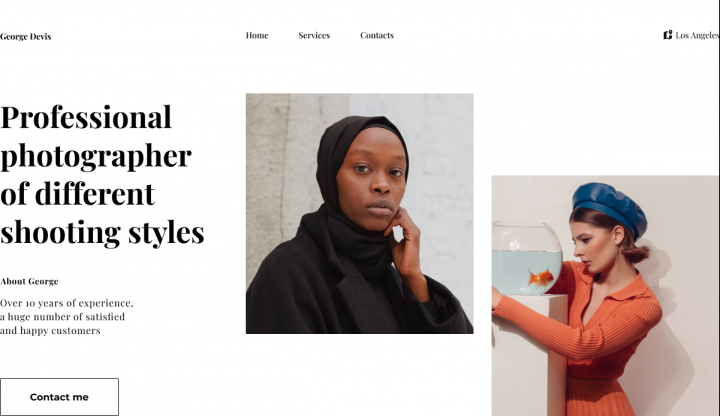Select the Los Angeles location text

[x=697, y=35]
